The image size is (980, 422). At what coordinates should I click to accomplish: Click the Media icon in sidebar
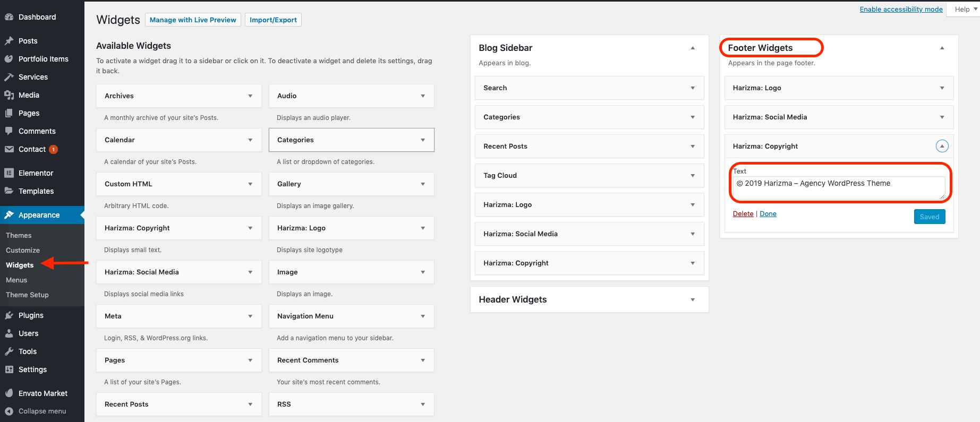click(x=9, y=95)
